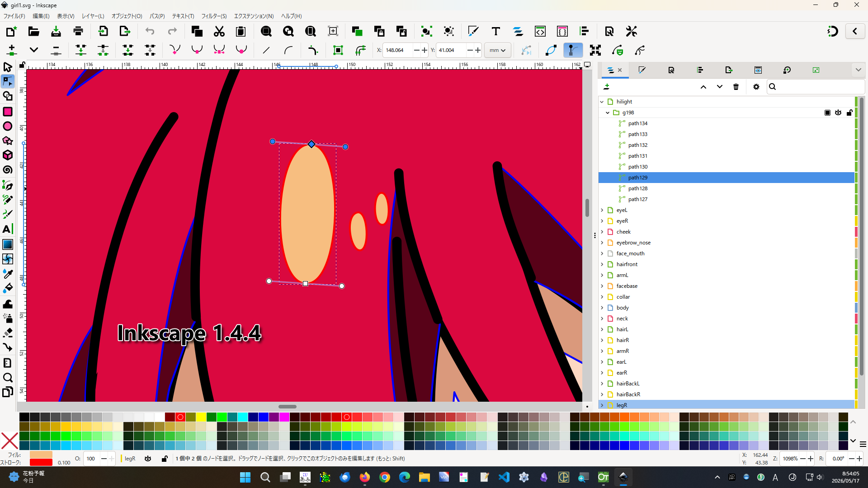The height and width of the screenshot is (488, 868).
Task: Select the Selector arrow tool
Action: coord(8,67)
